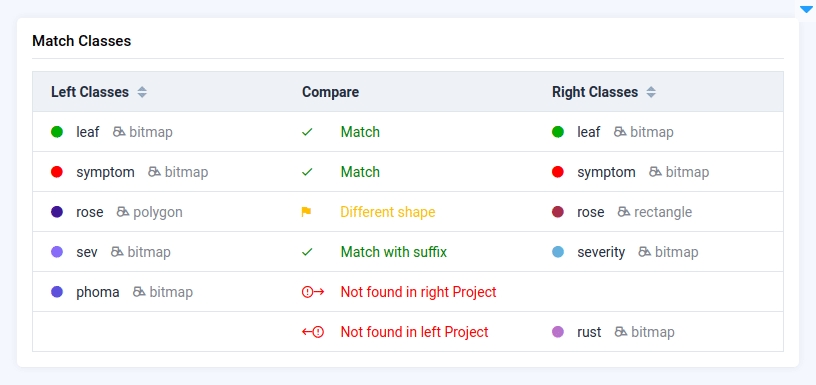Click the polygon shape label for rose

coord(158,212)
